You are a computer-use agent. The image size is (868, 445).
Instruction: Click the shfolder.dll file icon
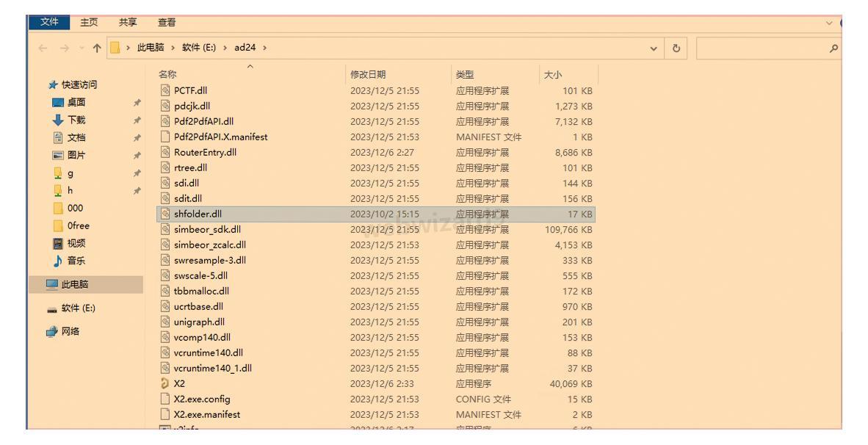pos(165,214)
